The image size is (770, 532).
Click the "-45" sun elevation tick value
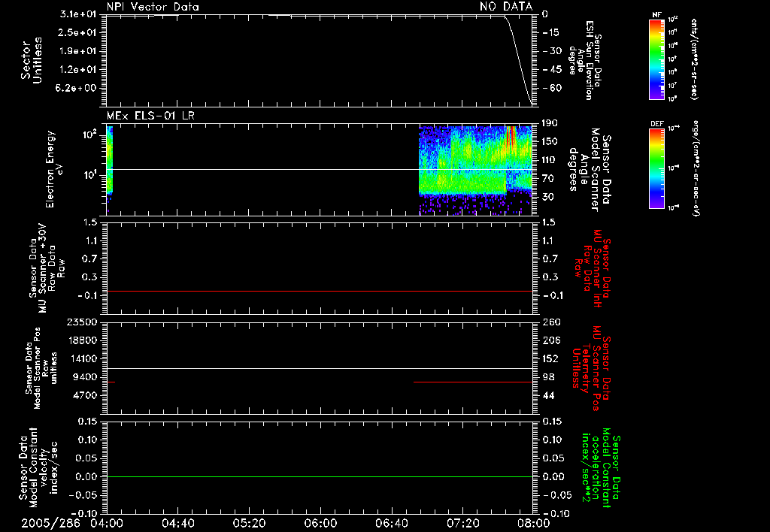tap(551, 69)
